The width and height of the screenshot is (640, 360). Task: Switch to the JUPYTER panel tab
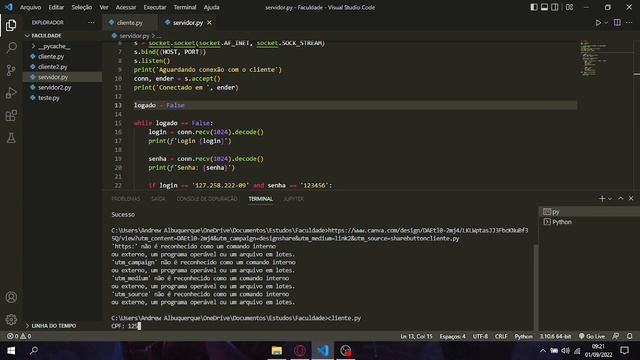pyautogui.click(x=293, y=199)
